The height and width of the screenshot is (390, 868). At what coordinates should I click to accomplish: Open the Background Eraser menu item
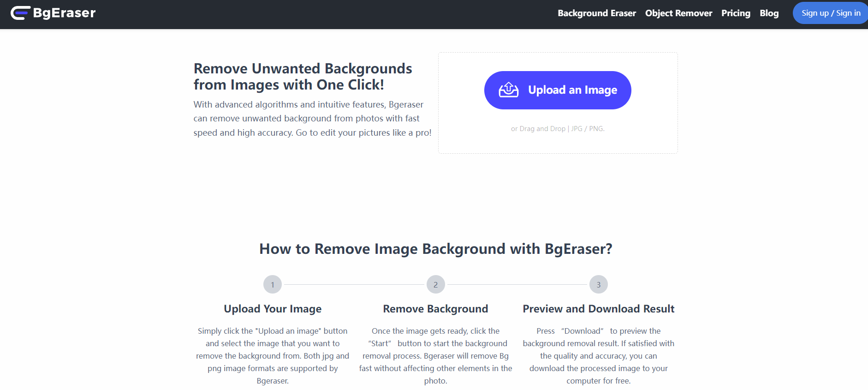(x=597, y=13)
